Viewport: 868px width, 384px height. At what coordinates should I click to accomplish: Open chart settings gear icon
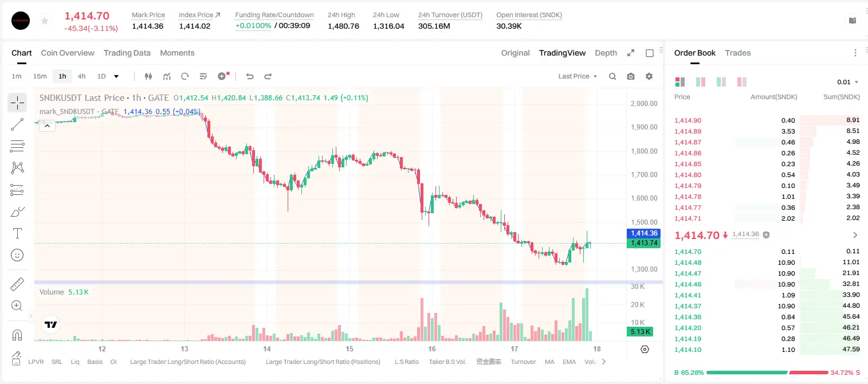[649, 76]
